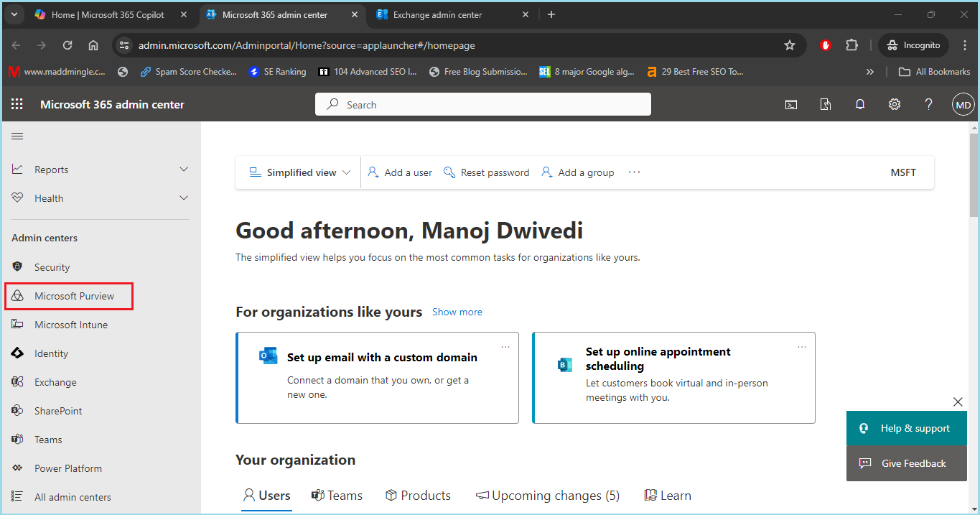Open the Upcoming changes (5) tab

(548, 496)
